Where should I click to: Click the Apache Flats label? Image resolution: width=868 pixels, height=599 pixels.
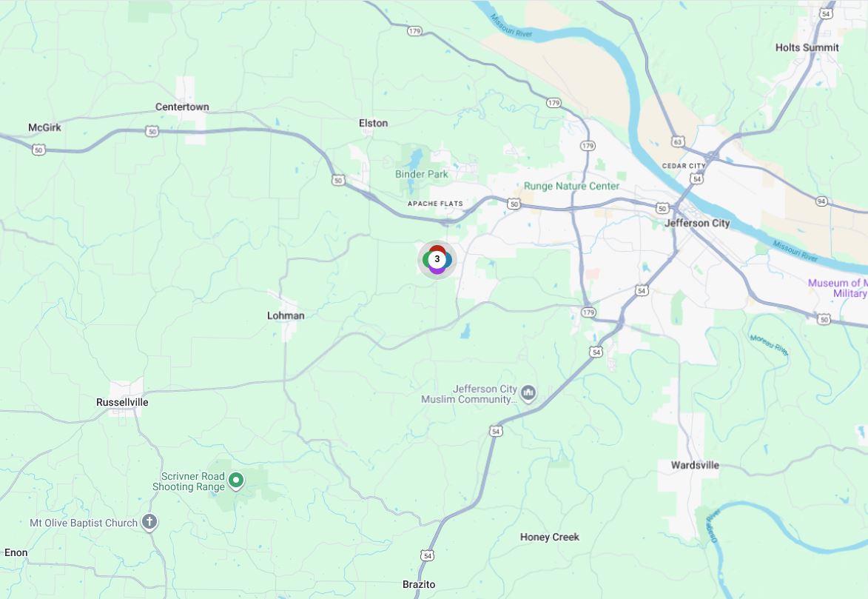click(x=435, y=204)
